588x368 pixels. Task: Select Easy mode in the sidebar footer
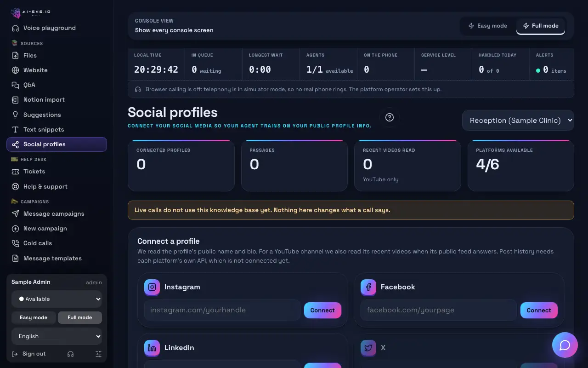[34, 317]
